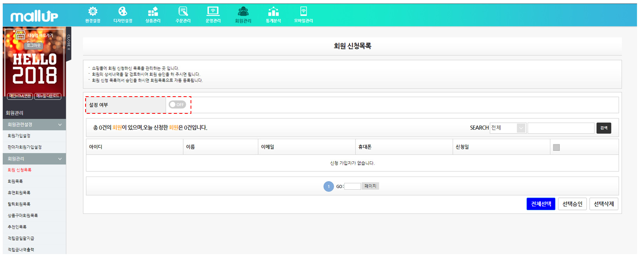Open 판매자회원가입설정 in sidebar

click(x=24, y=147)
